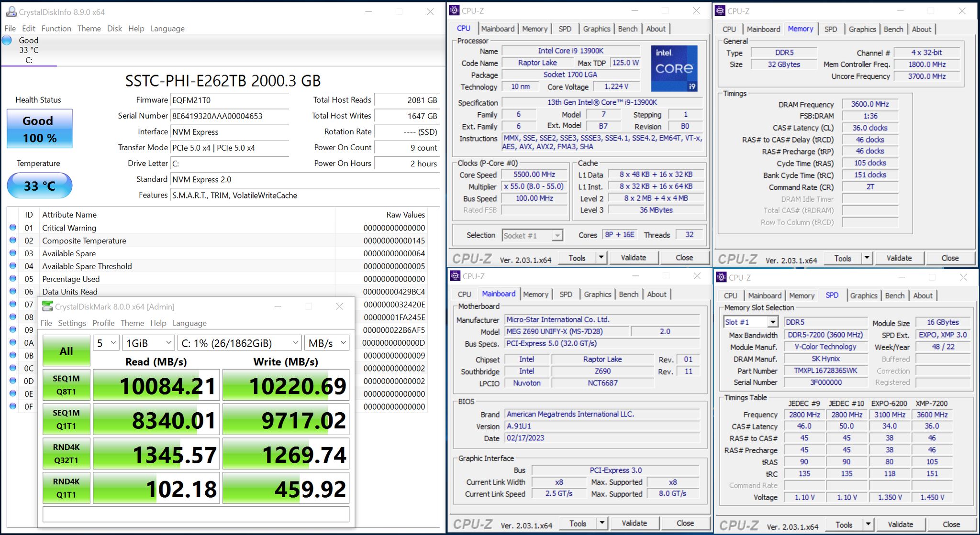980x535 pixels.
Task: Click the Critical Warning attribute status dot
Action: click(x=13, y=228)
